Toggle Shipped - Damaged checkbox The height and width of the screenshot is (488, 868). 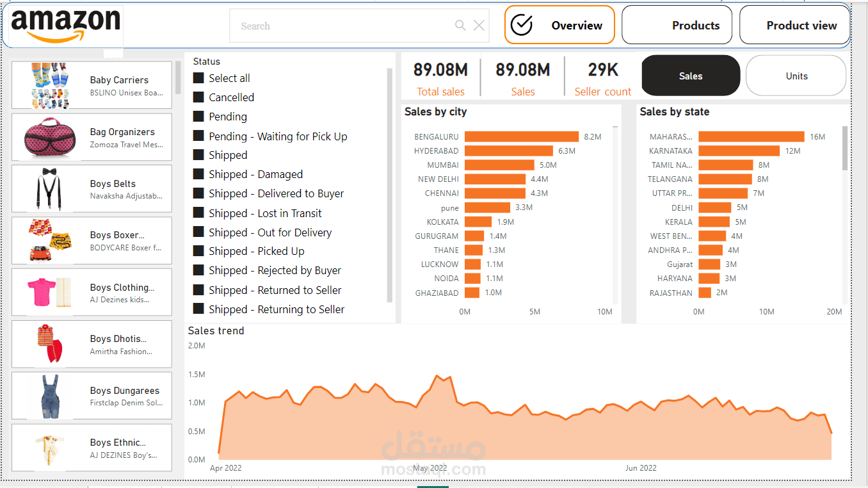[198, 174]
